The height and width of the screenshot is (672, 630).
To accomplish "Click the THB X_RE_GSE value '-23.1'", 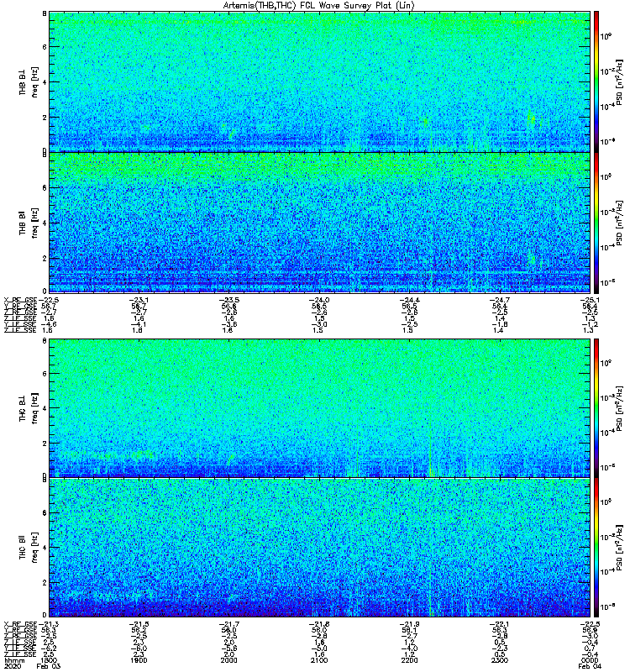I will point(139,300).
